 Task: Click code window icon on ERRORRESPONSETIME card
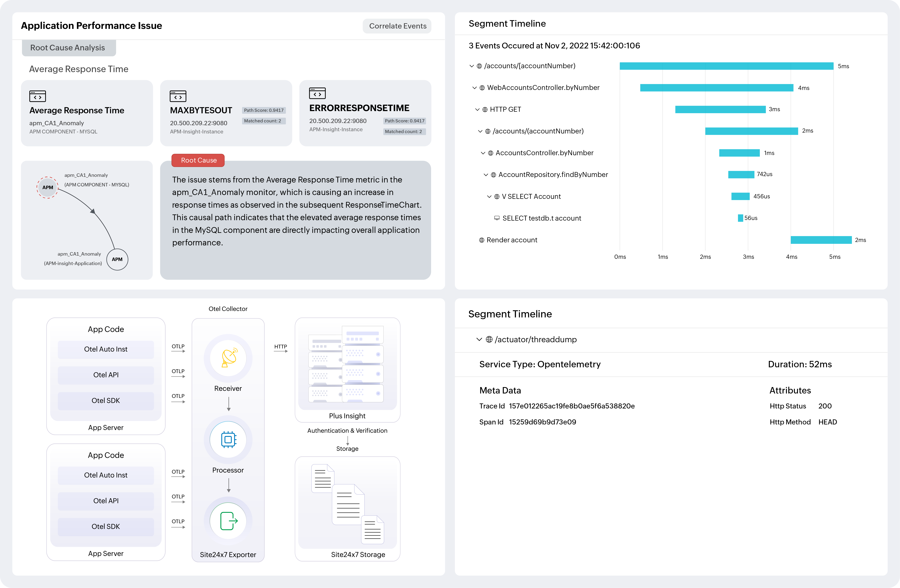(x=317, y=93)
